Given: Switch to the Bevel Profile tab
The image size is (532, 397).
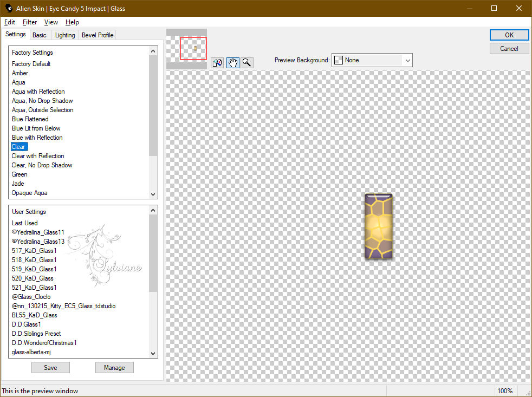Looking at the screenshot, I should (98, 35).
